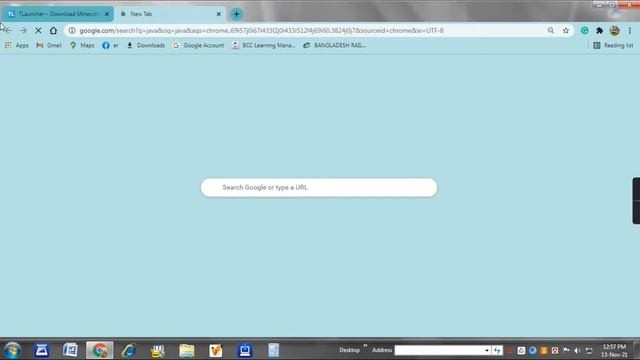Image resolution: width=640 pixels, height=360 pixels.
Task: View site information icon in address bar
Action: (x=72, y=31)
